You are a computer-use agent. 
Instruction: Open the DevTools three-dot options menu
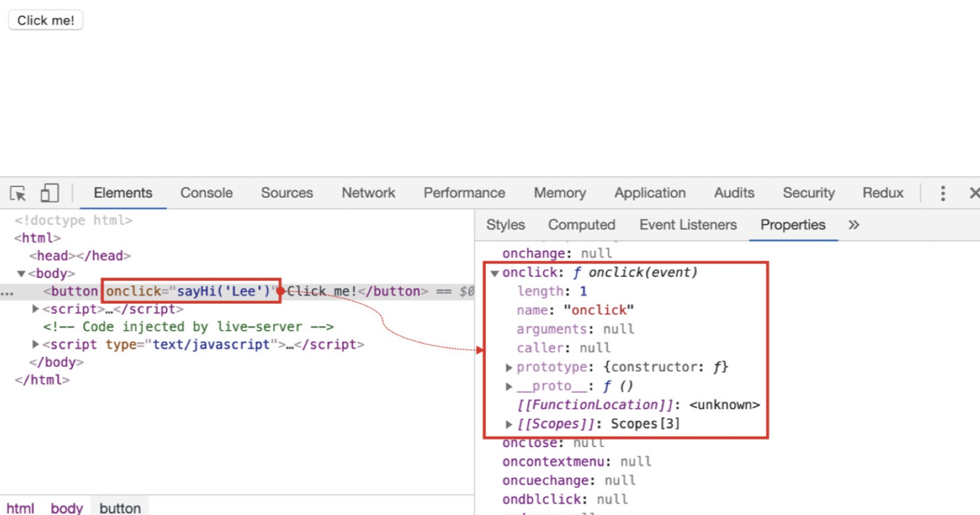coord(942,193)
